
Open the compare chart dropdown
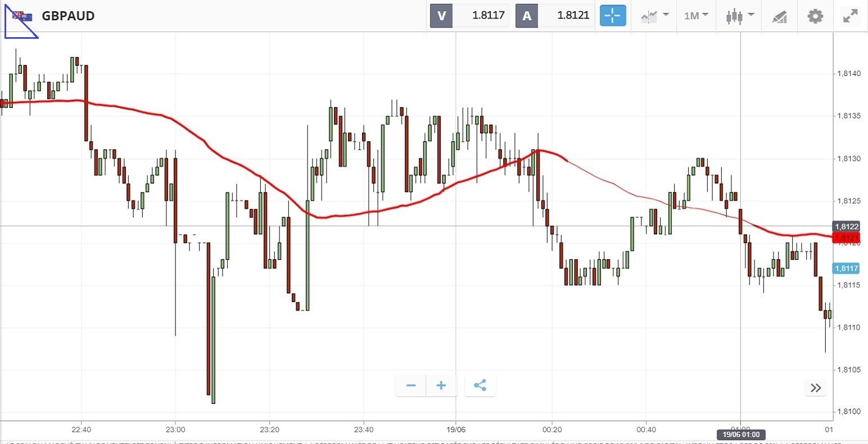[x=654, y=16]
